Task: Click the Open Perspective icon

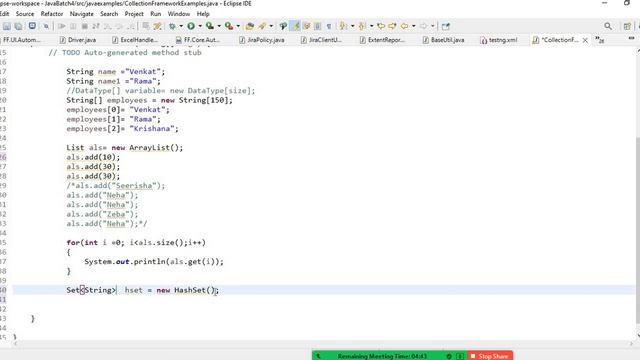Action: 627,26
